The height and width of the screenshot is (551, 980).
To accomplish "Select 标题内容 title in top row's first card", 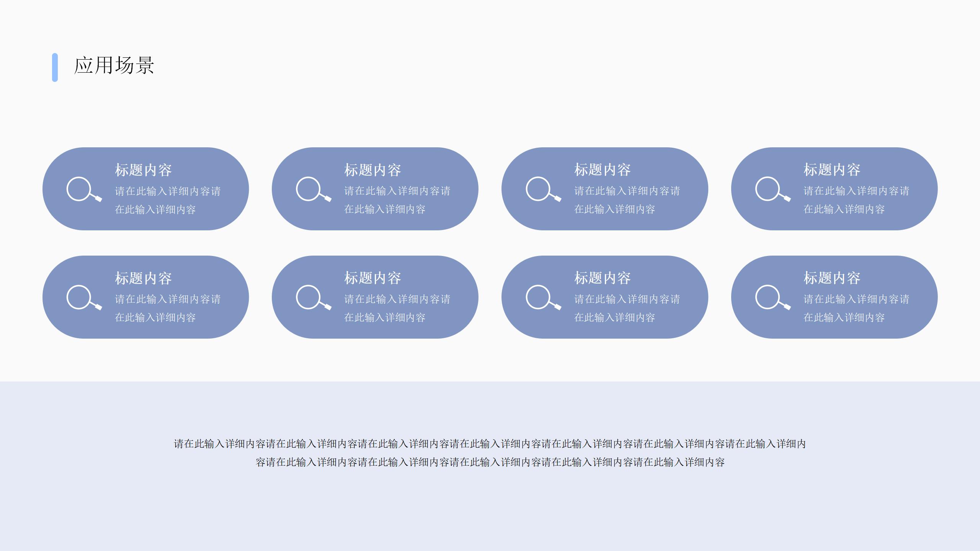I will point(143,170).
